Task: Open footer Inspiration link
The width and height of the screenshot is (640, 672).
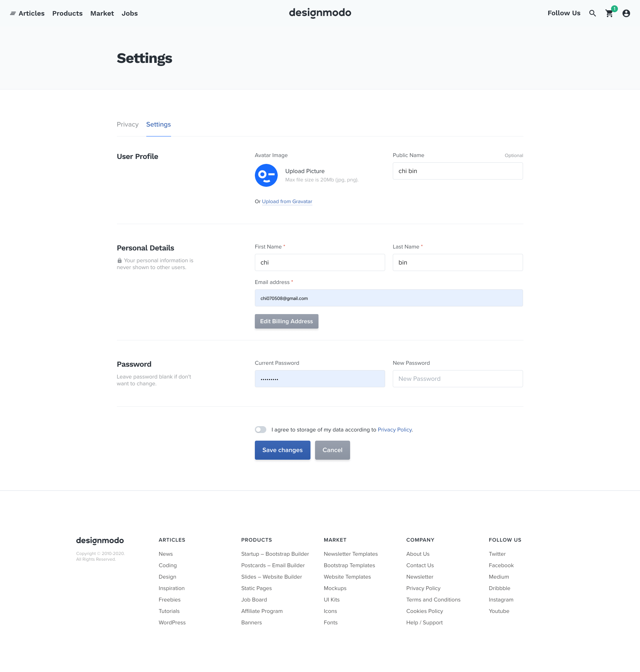Action: pos(172,588)
